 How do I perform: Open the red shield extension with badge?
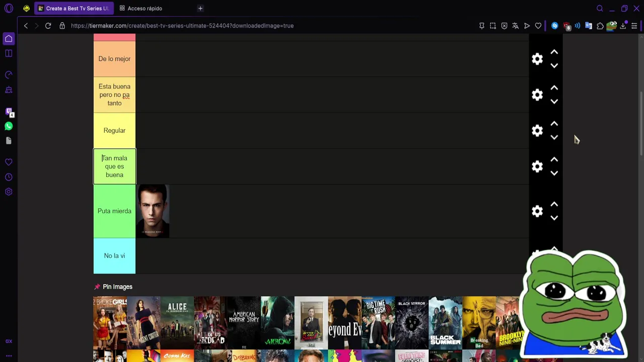click(x=567, y=26)
